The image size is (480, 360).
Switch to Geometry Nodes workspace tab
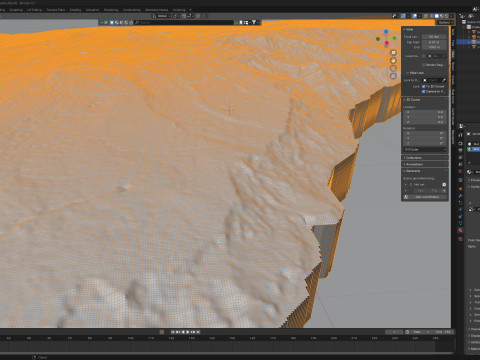156,10
